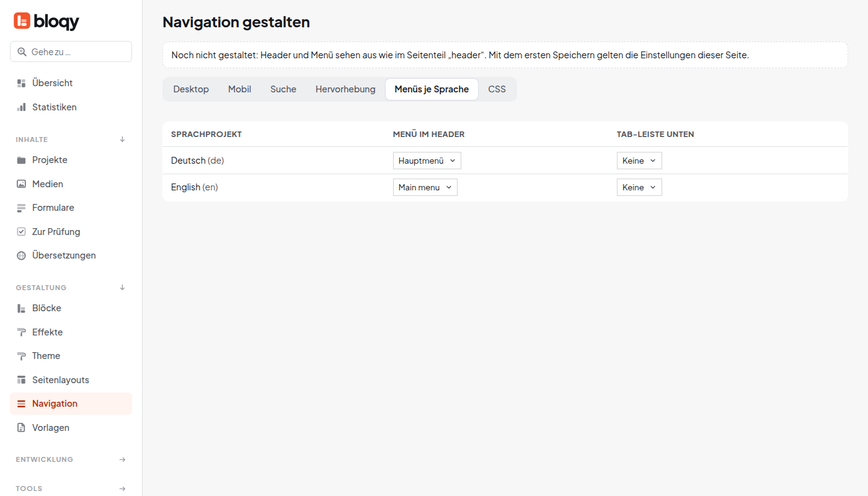The image size is (868, 496).
Task: Open the Hauptmenü dropdown for Deutsch
Action: point(427,161)
